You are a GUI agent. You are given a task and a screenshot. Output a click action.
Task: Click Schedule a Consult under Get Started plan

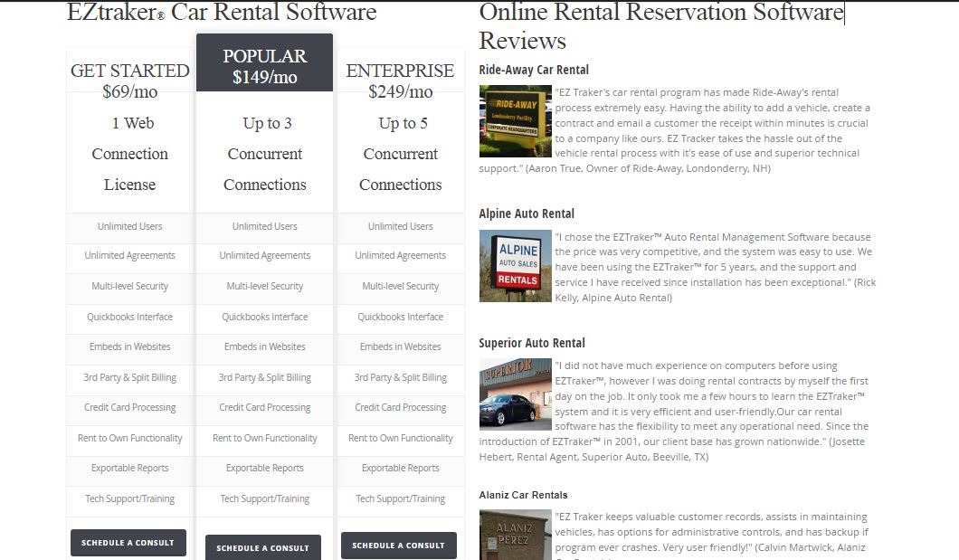pyautogui.click(x=128, y=542)
